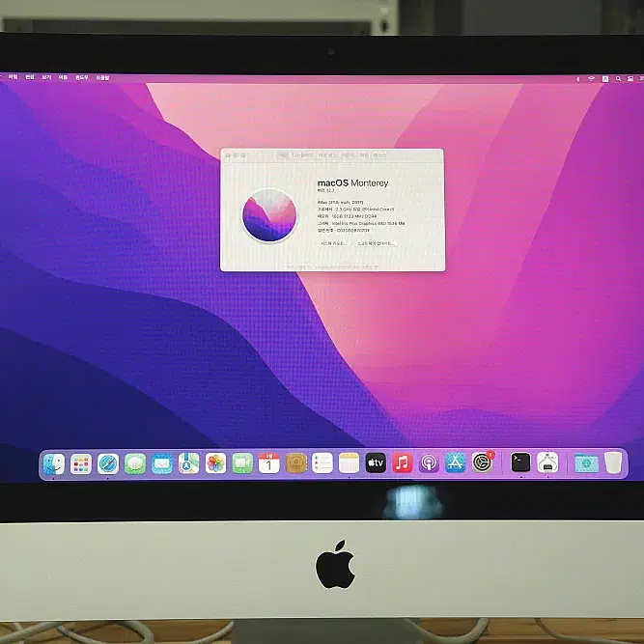Switch to the 저장 공간 (Storage) tab
Screen dimensions: 644x644
click(x=327, y=155)
